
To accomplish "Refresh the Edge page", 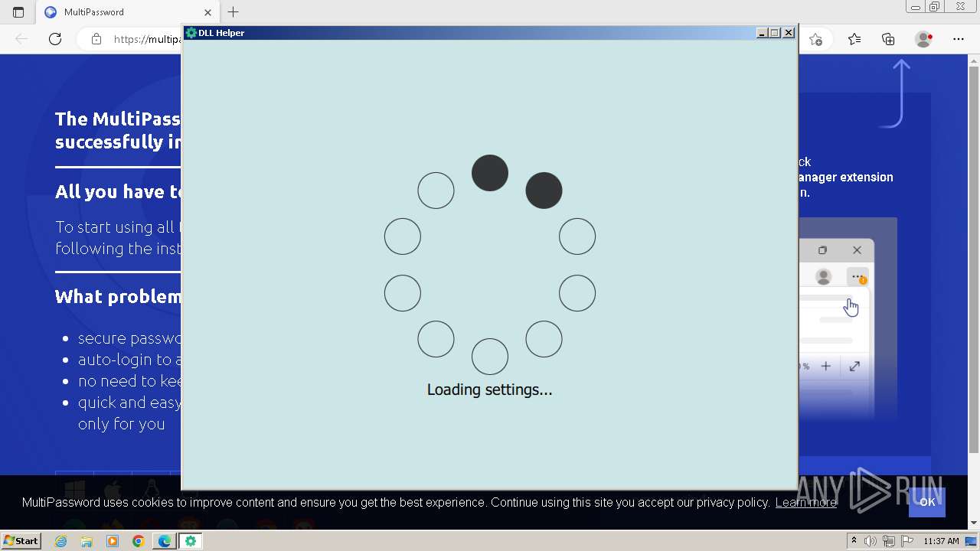I will [55, 39].
